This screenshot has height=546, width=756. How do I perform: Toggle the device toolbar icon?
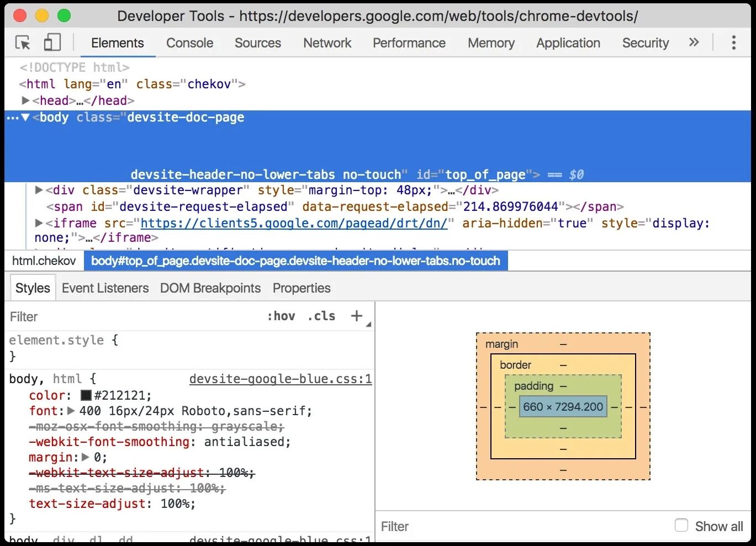pos(52,43)
